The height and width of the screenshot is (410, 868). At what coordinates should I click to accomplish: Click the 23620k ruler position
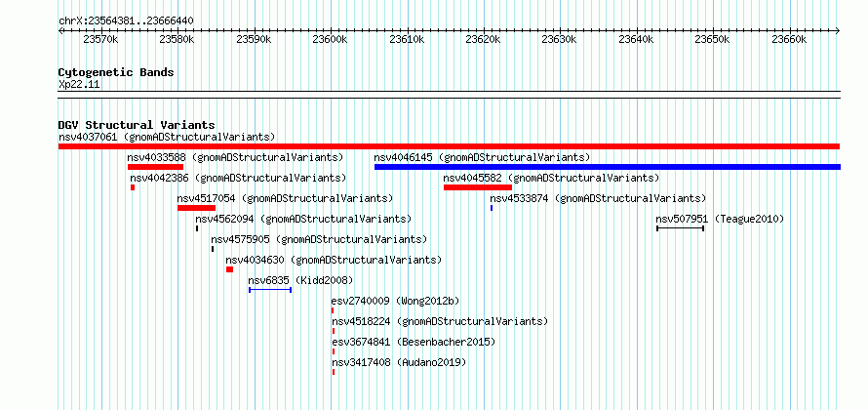(x=484, y=39)
